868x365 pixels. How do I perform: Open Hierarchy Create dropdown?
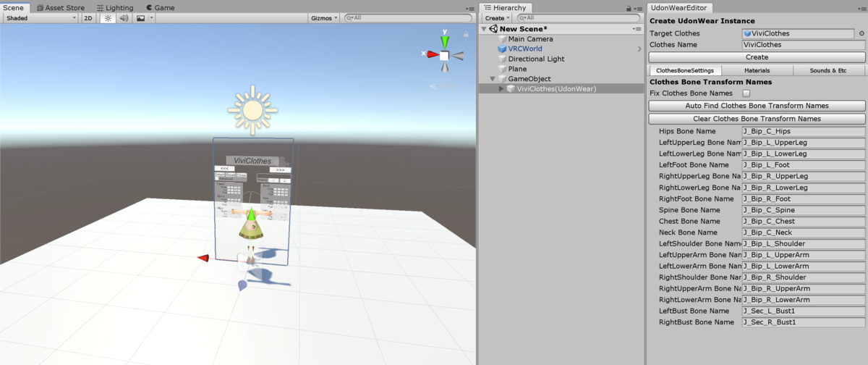[x=497, y=18]
